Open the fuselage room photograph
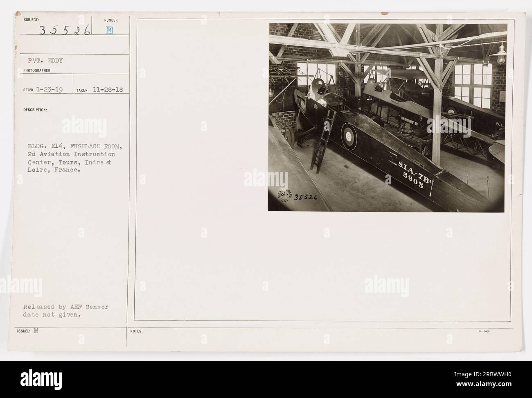This screenshot has height=398, width=532. [x=388, y=118]
